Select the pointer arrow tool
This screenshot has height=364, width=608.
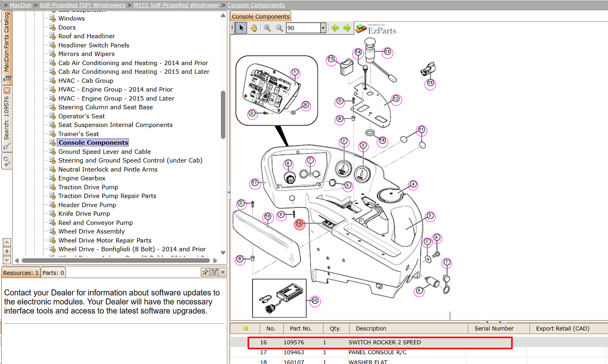tap(241, 28)
